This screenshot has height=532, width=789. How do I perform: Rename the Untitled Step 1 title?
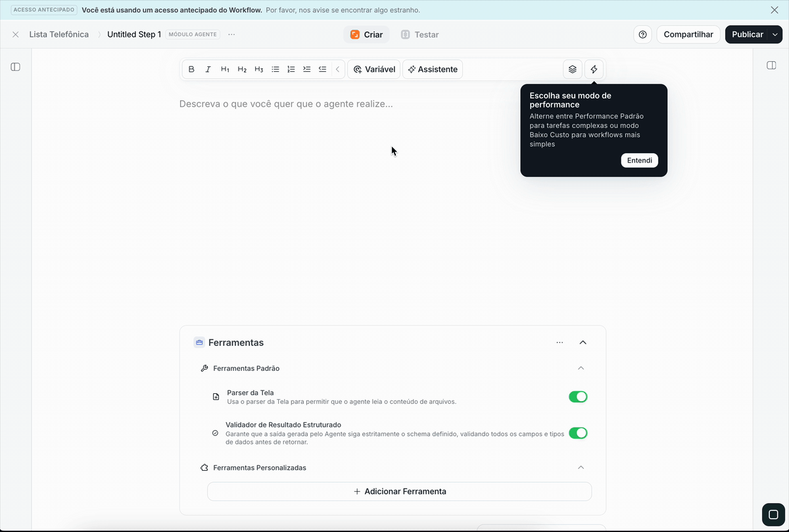[x=134, y=34]
